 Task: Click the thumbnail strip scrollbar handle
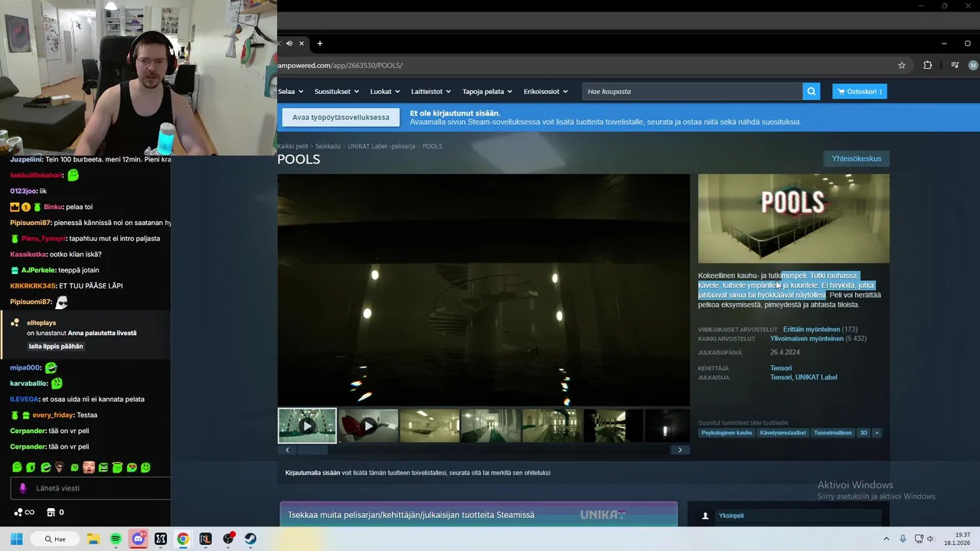click(312, 450)
